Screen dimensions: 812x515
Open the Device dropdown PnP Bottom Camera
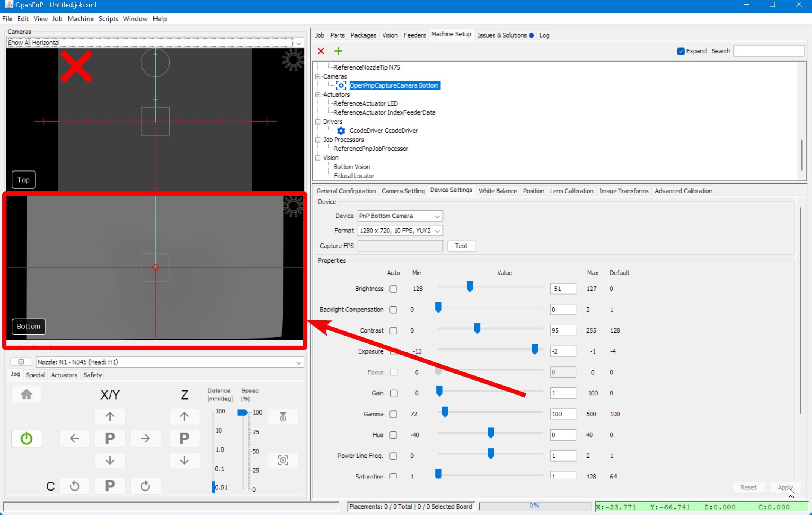400,216
